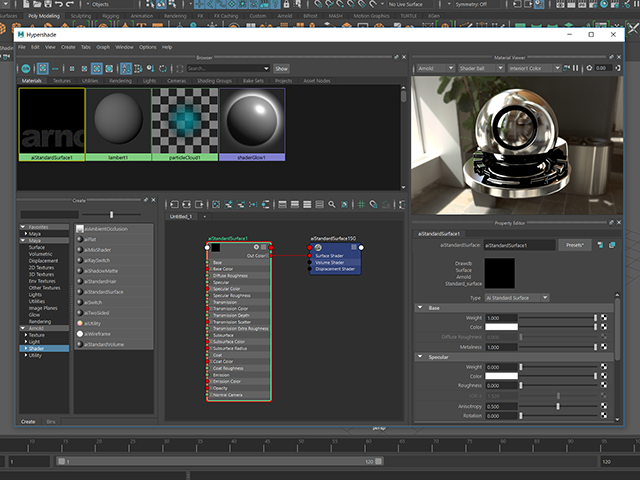Viewport: 640px width, 480px height.
Task: Open the Browser search field dropdown arrow
Action: [266, 69]
